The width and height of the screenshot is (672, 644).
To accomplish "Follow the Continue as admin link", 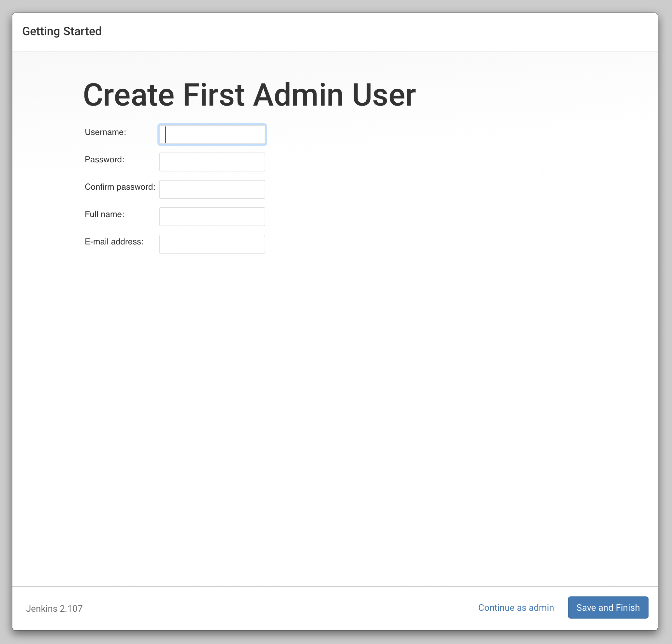I will [516, 607].
